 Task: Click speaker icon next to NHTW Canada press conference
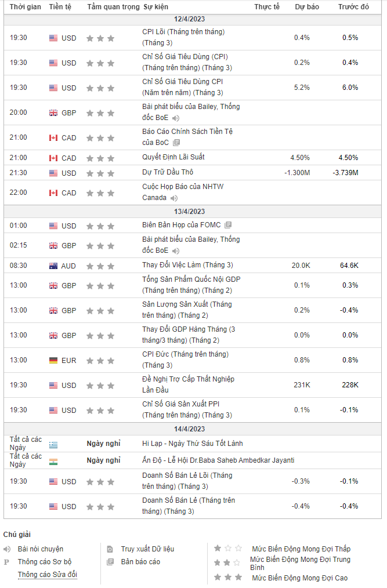click(174, 198)
